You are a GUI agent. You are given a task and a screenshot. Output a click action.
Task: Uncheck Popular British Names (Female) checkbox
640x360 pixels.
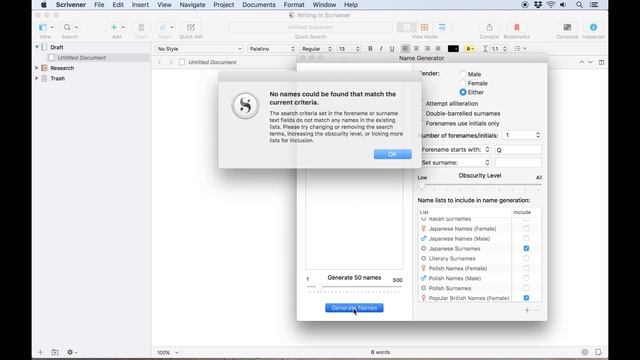pyautogui.click(x=526, y=298)
